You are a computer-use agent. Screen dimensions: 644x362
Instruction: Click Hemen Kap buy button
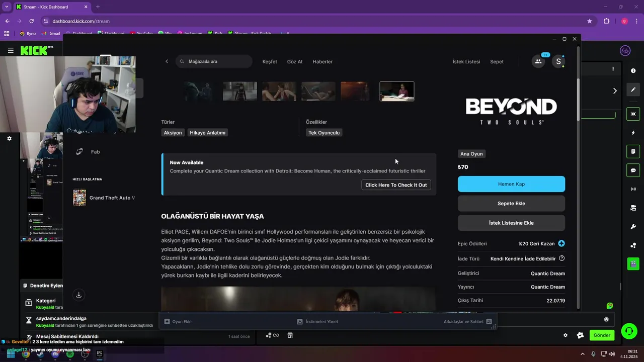click(511, 184)
